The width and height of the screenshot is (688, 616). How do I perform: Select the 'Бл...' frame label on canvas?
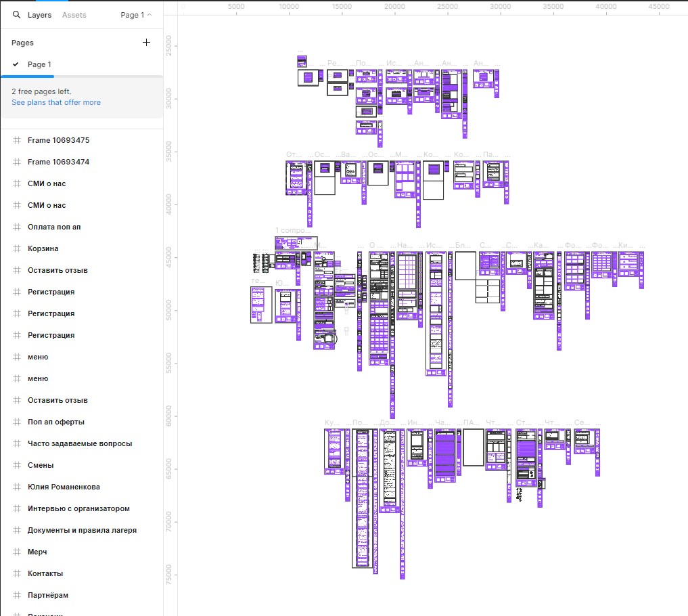463,245
